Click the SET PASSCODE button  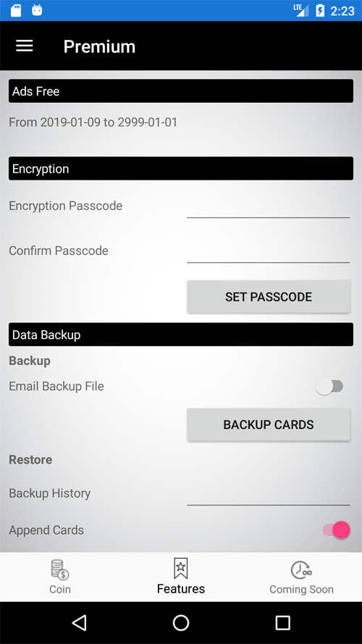click(x=269, y=296)
